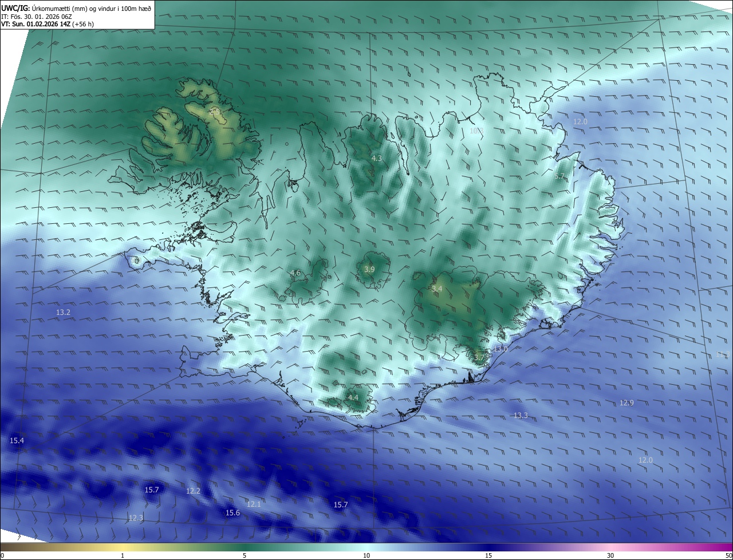Click the 12.2 value label
The image size is (733, 560).
[193, 491]
